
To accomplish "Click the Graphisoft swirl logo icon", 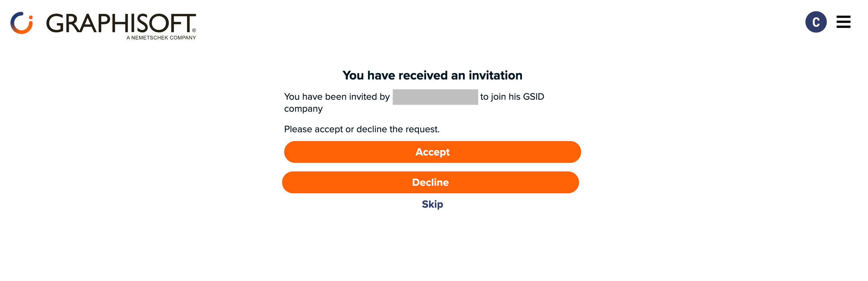I will (21, 23).
